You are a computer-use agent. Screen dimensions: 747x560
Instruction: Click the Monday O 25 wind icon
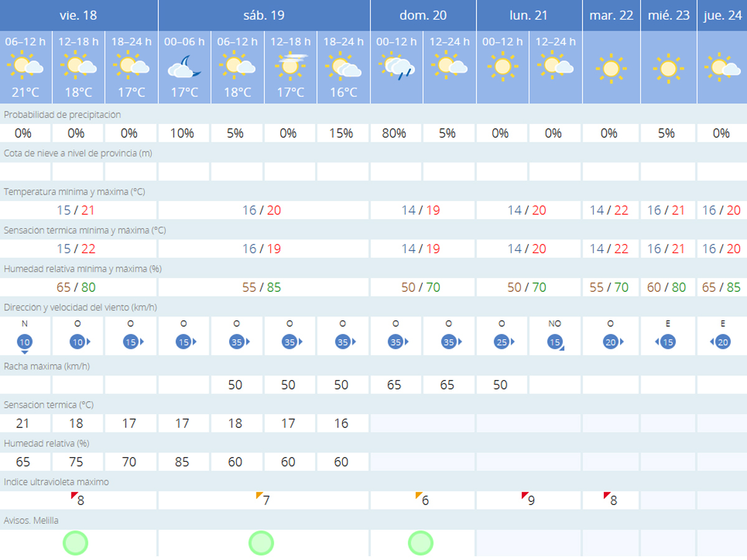(503, 342)
